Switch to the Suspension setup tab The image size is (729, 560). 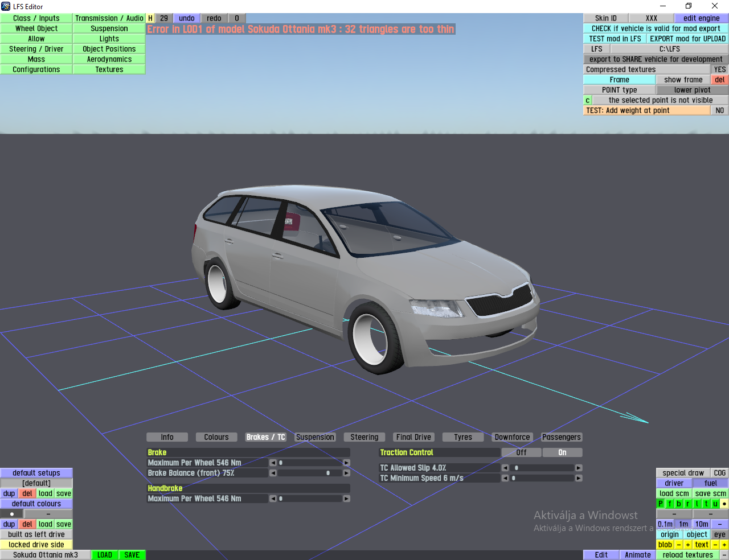click(x=315, y=437)
